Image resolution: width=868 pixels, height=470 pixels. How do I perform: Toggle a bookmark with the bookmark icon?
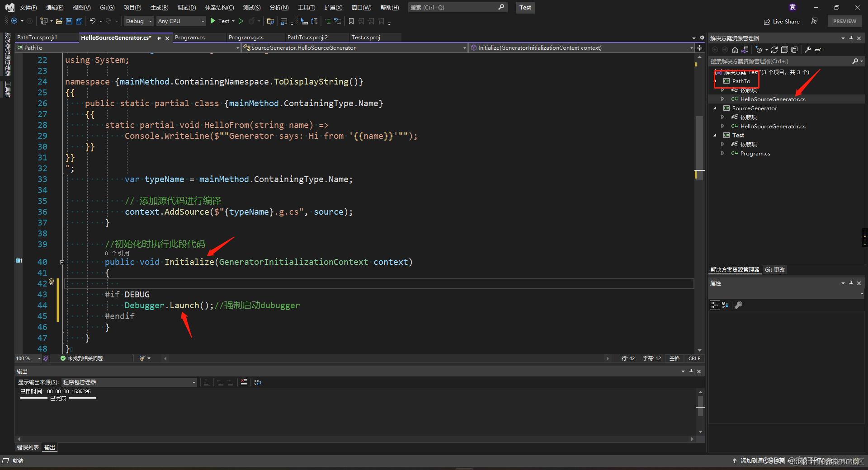pos(351,21)
